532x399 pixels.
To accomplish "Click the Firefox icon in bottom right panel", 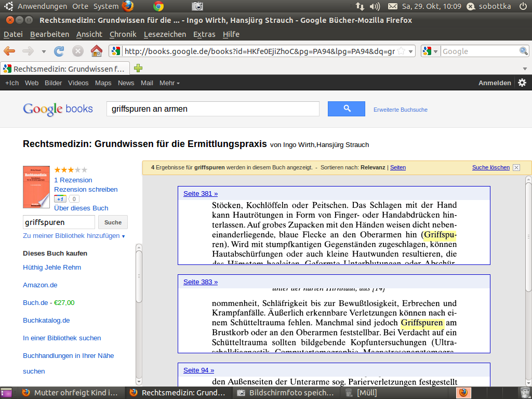I will tap(463, 393).
